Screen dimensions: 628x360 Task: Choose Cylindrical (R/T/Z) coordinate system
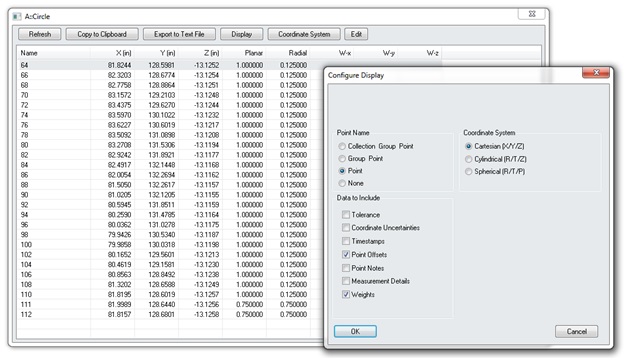pyautogui.click(x=468, y=159)
